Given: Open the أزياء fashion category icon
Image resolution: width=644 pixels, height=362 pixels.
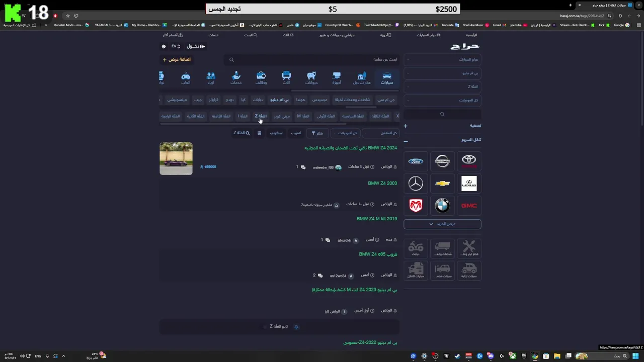Looking at the screenshot, I should click(211, 78).
